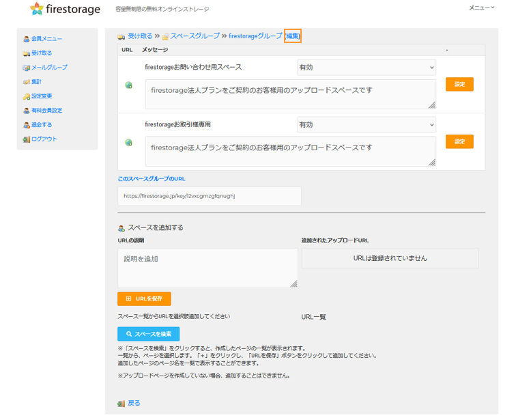Open メールグループ in the sidebar

(49, 67)
